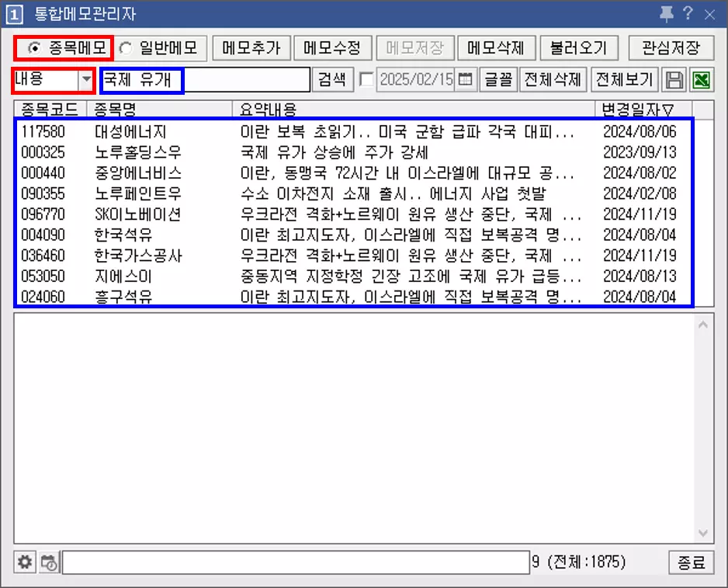728x588 pixels.
Task: Open help with the question mark icon
Action: pos(688,13)
